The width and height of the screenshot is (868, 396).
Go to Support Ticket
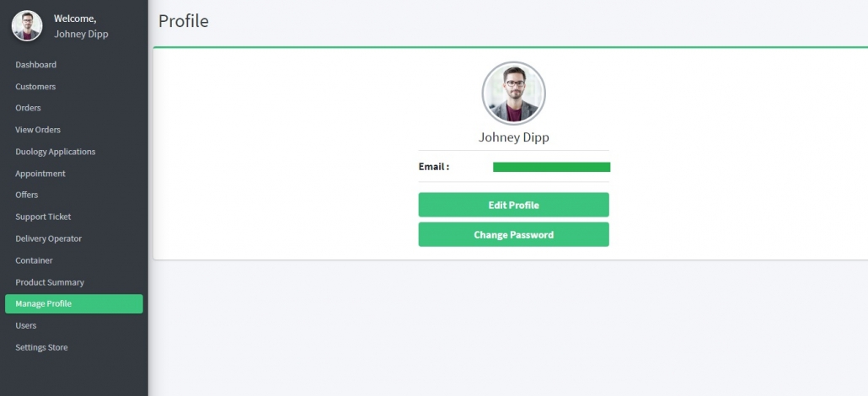(43, 217)
